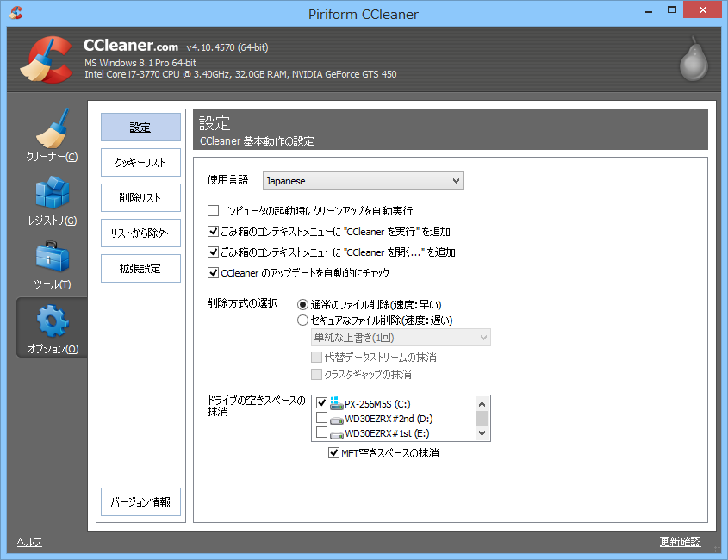Click the 'WD30EZRX#1st (E:)' drive name

387,433
